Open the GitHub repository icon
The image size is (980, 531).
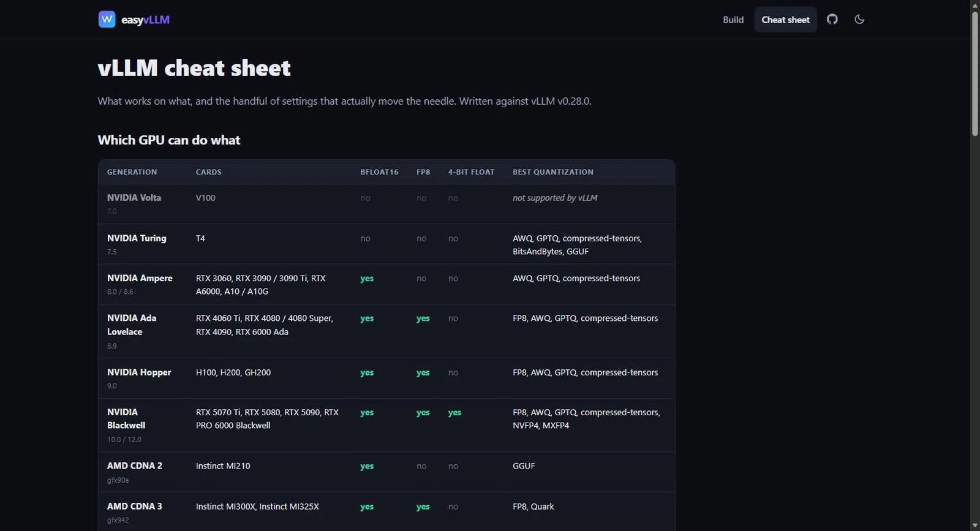tap(832, 20)
